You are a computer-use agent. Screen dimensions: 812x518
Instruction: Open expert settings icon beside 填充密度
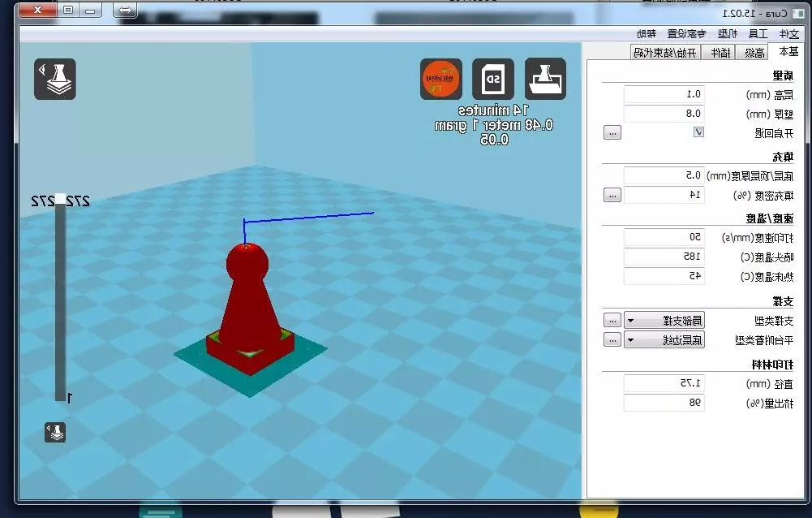(612, 194)
